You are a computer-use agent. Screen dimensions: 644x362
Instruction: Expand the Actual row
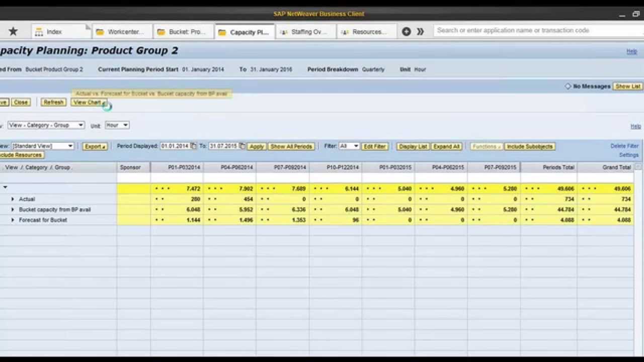(13, 199)
